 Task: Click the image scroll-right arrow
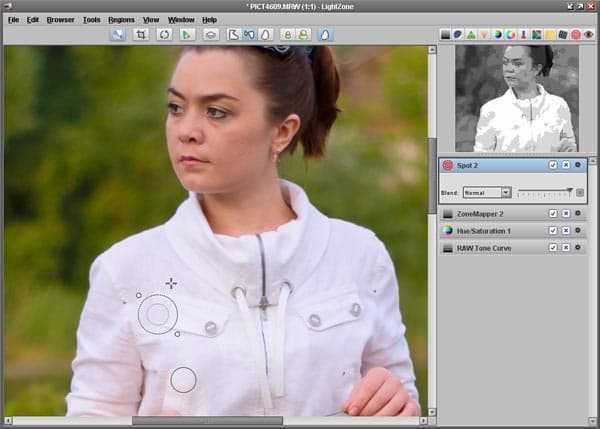point(423,421)
